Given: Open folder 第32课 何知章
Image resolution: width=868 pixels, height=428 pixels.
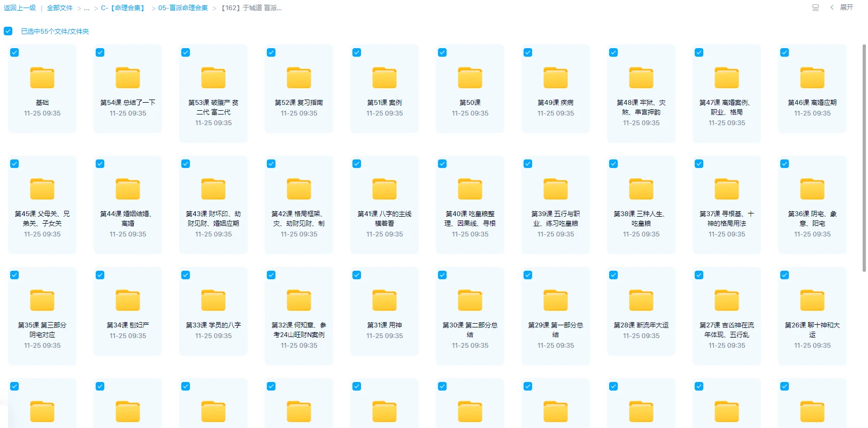Looking at the screenshot, I should click(x=299, y=300).
